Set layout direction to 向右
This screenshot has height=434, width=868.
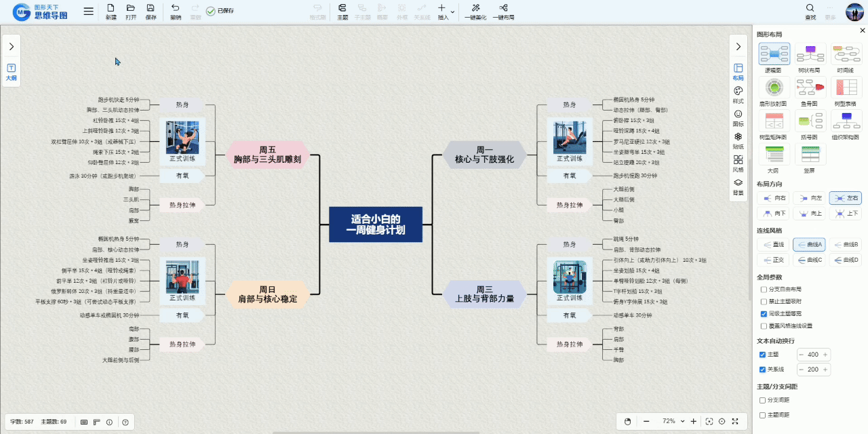click(x=774, y=198)
